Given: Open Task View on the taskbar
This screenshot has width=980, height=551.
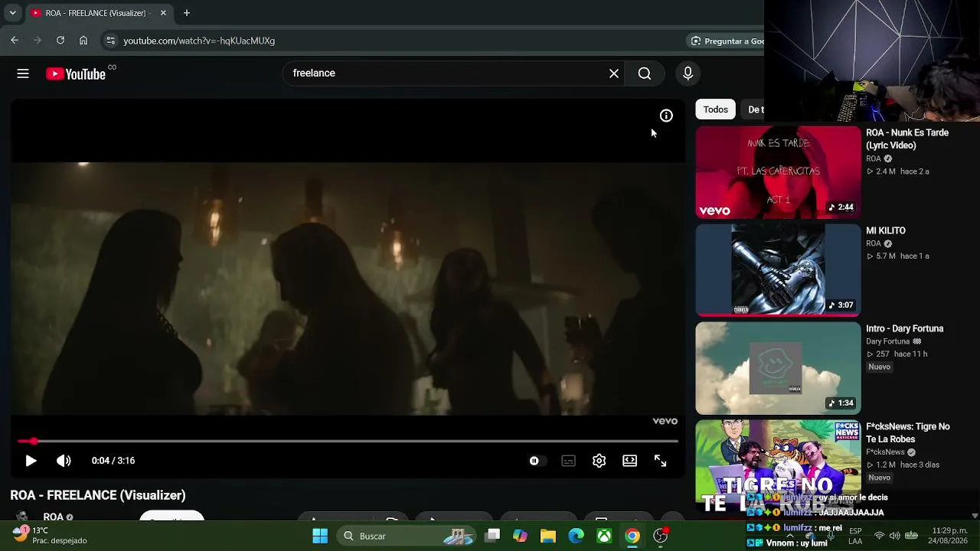Looking at the screenshot, I should point(493,536).
